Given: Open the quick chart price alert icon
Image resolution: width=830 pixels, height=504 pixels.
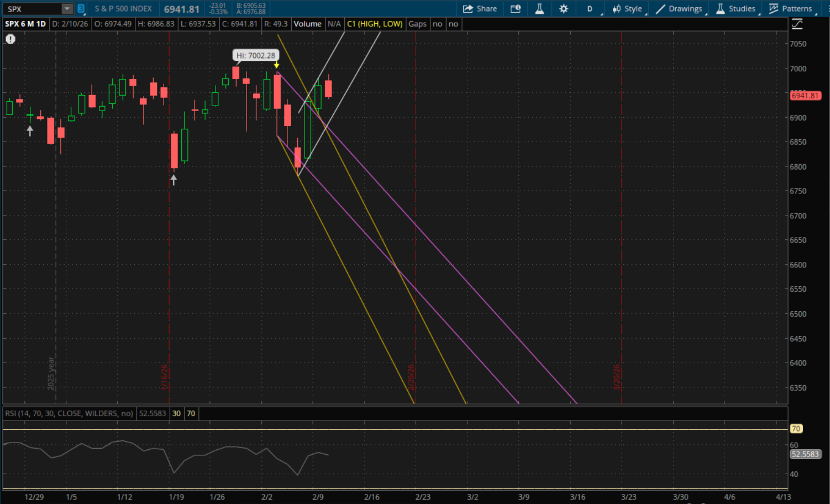Looking at the screenshot, I should point(516,9).
